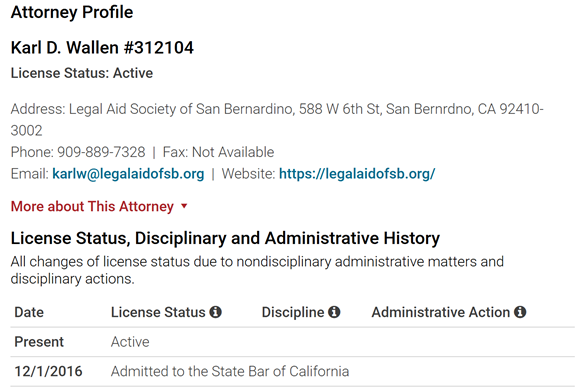
Task: Click the Discipline column header
Action: click(x=293, y=312)
